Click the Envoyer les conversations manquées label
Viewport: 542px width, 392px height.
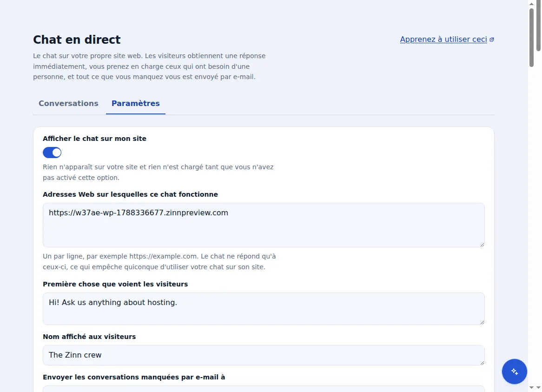click(134, 377)
